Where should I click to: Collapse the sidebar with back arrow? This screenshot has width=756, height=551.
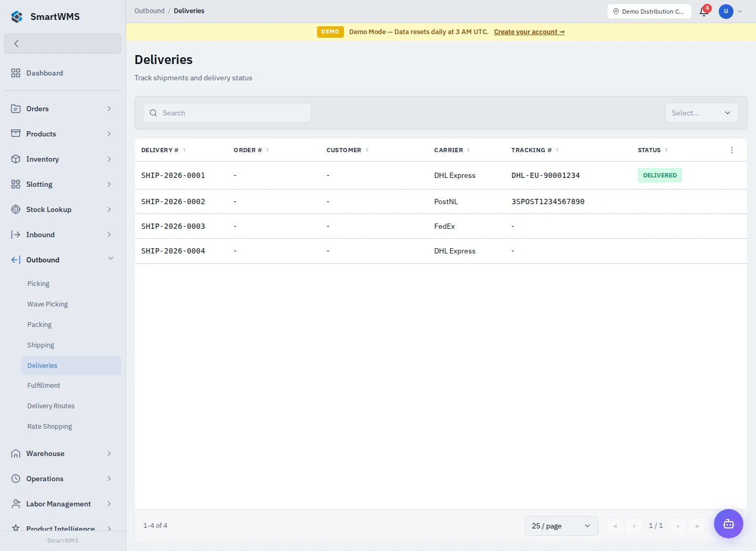(62, 44)
